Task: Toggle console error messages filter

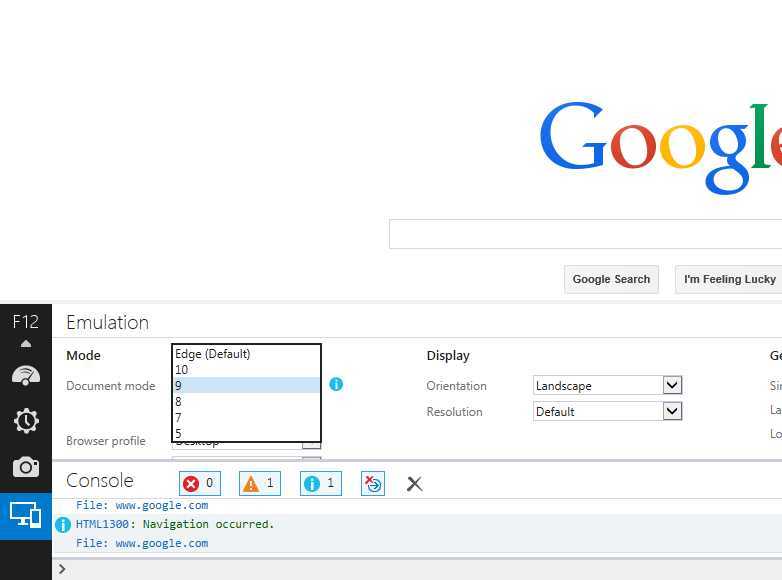Action: [199, 483]
